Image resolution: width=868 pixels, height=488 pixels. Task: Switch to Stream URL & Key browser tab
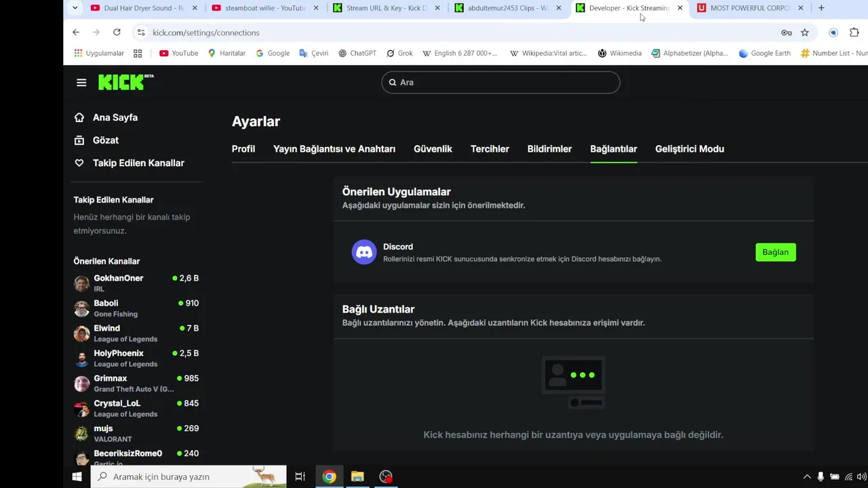387,8
